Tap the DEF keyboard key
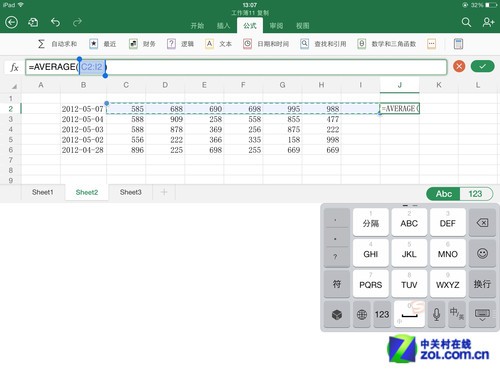Image resolution: width=500 pixels, height=375 pixels. click(448, 222)
